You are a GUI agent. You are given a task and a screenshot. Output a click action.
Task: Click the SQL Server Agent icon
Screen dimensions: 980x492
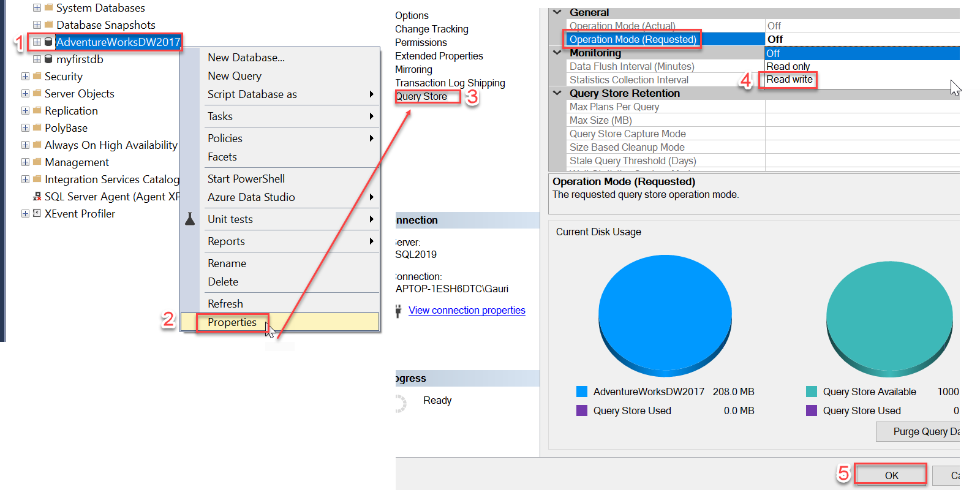pos(37,197)
